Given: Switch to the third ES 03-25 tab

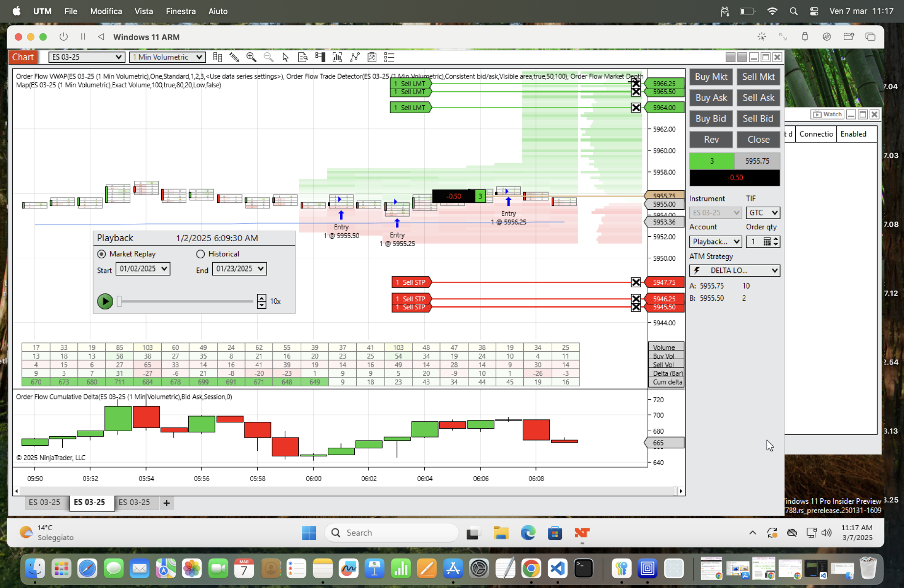Looking at the screenshot, I should [134, 502].
